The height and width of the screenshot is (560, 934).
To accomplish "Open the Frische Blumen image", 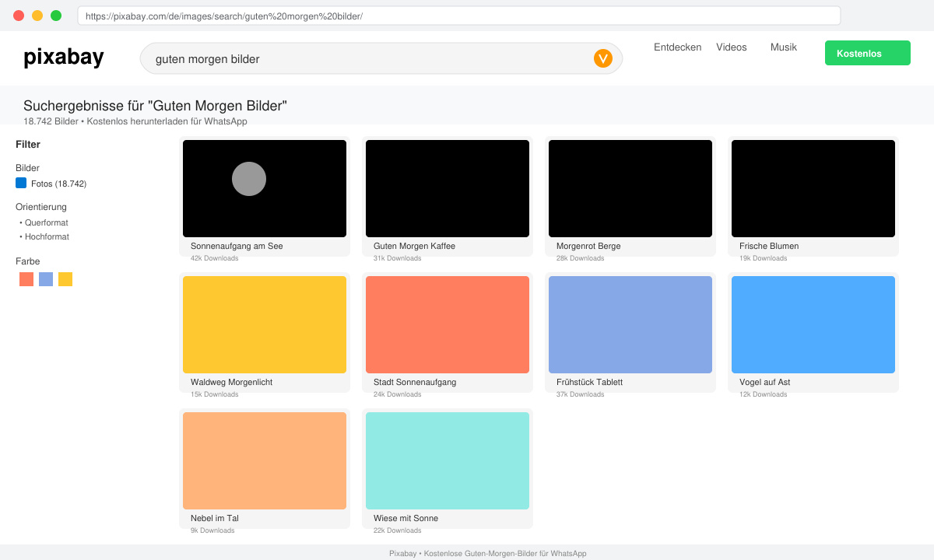I will [x=813, y=188].
